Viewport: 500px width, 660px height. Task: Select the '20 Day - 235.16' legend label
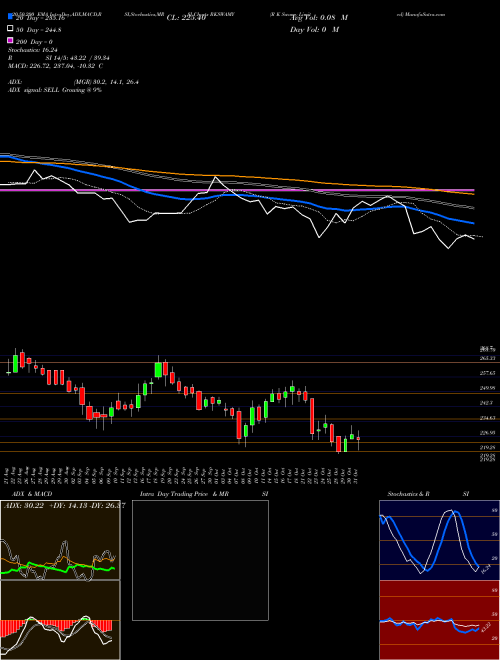point(40,18)
